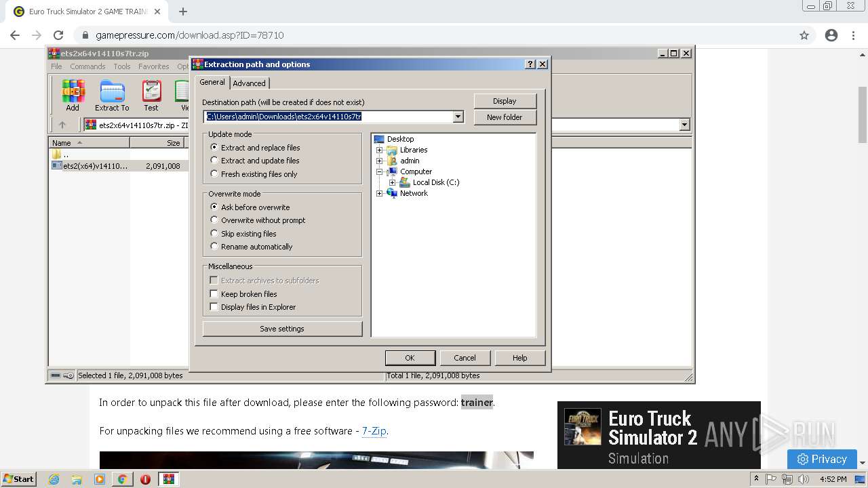Select Extract and replace files
868x488 pixels.
pyautogui.click(x=214, y=147)
